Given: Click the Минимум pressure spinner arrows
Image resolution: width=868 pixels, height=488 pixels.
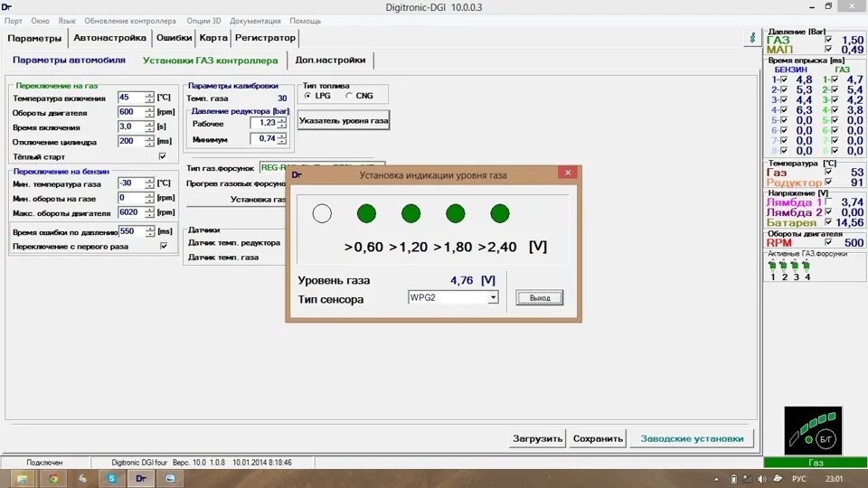Looking at the screenshot, I should point(282,139).
